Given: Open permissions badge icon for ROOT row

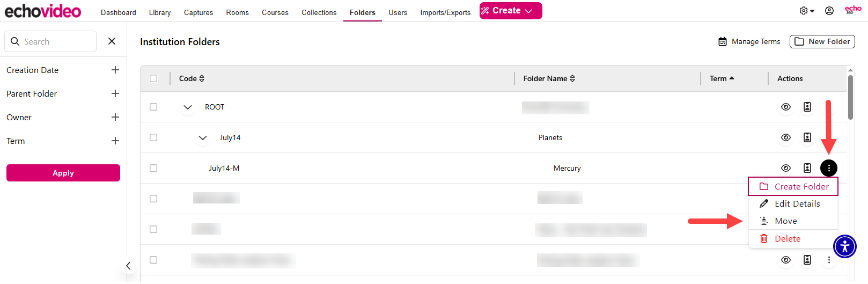Looking at the screenshot, I should pos(807,107).
